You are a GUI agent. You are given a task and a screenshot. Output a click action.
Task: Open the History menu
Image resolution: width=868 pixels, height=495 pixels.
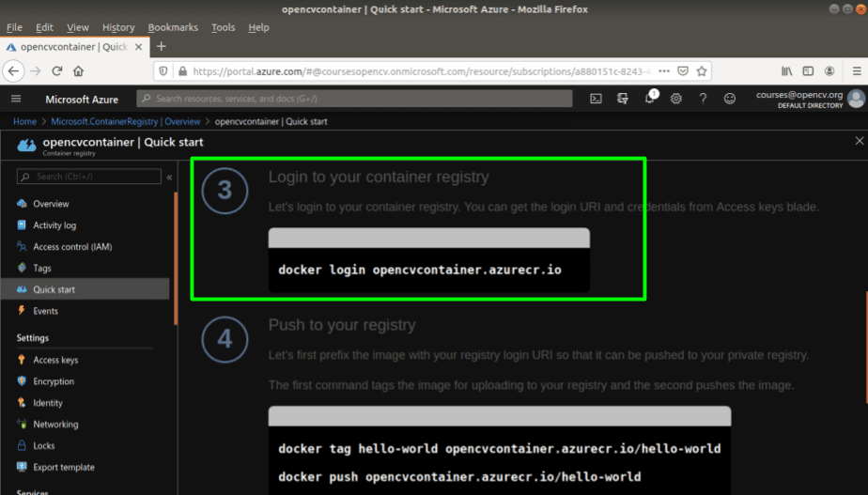(x=118, y=27)
